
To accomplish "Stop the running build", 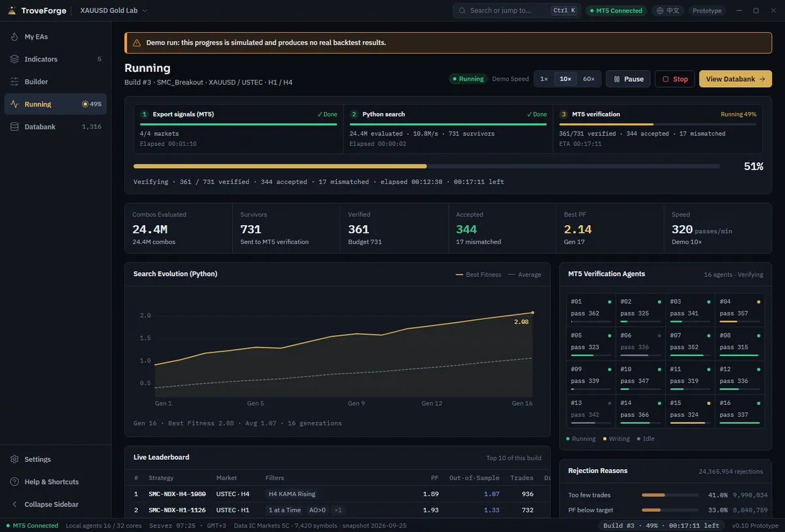I will click(x=674, y=79).
